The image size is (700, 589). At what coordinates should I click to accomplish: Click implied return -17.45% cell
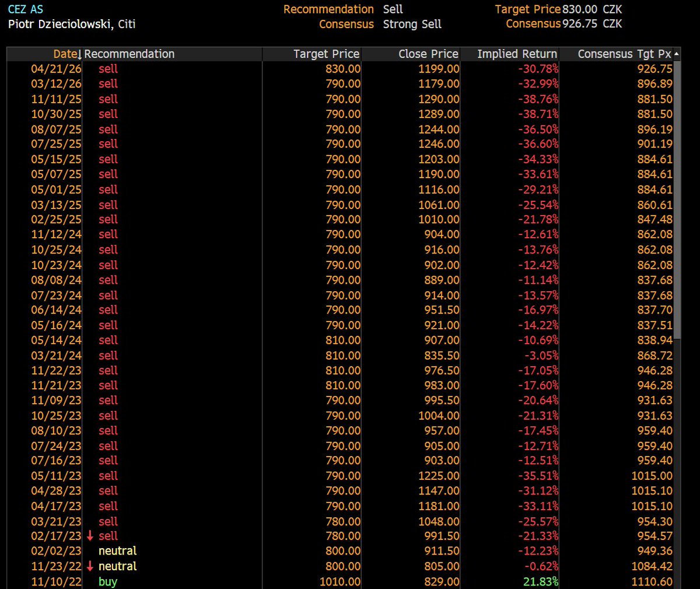point(538,430)
